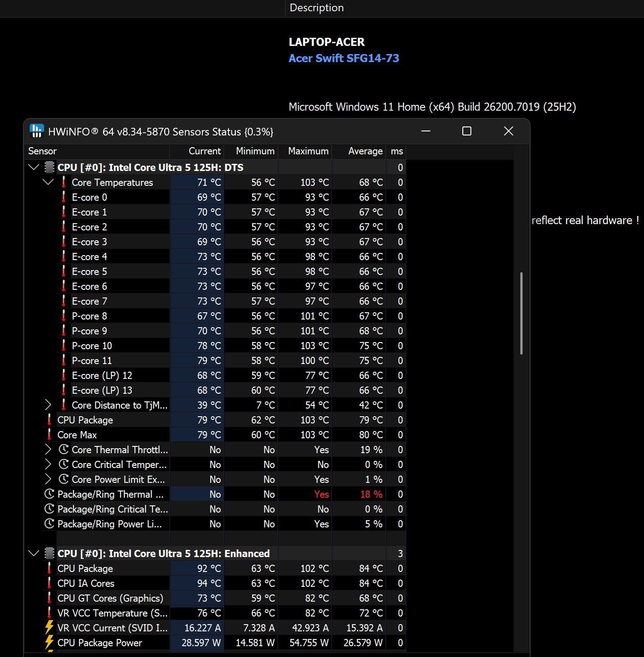This screenshot has width=644, height=657.
Task: Expand Core Thermal Throttling node
Action: 48,450
